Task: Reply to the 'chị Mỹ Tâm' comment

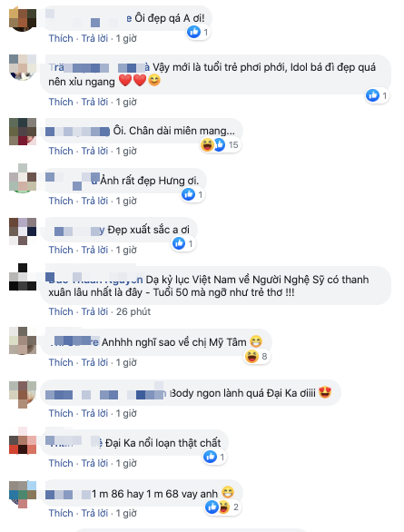Action: [94, 362]
